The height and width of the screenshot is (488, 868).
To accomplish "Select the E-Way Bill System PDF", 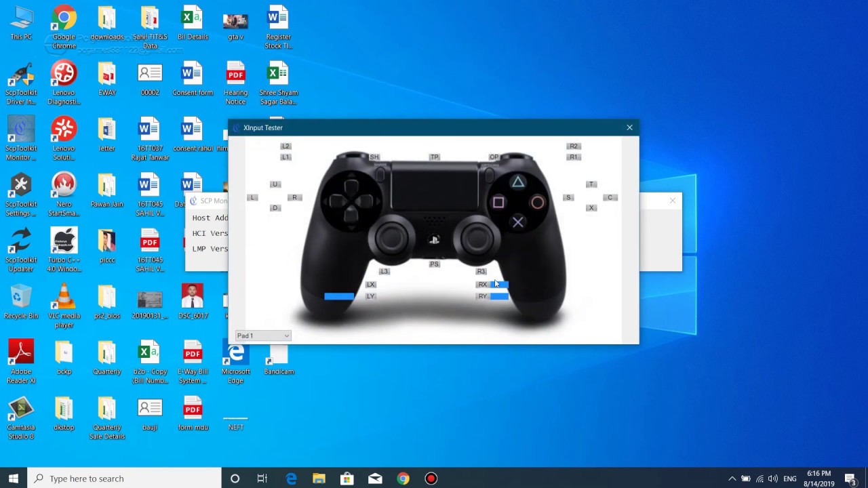I will click(193, 362).
